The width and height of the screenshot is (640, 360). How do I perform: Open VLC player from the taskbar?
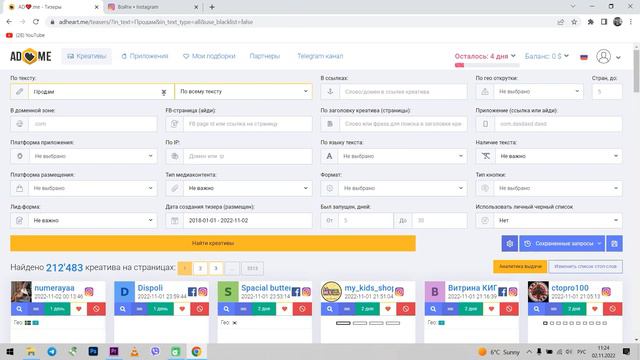(x=134, y=351)
